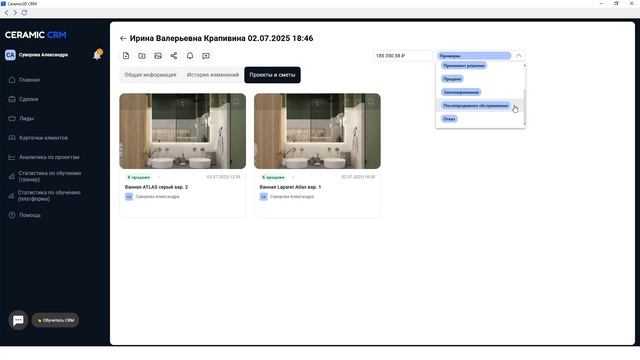Choose Продано status option

coord(452,79)
